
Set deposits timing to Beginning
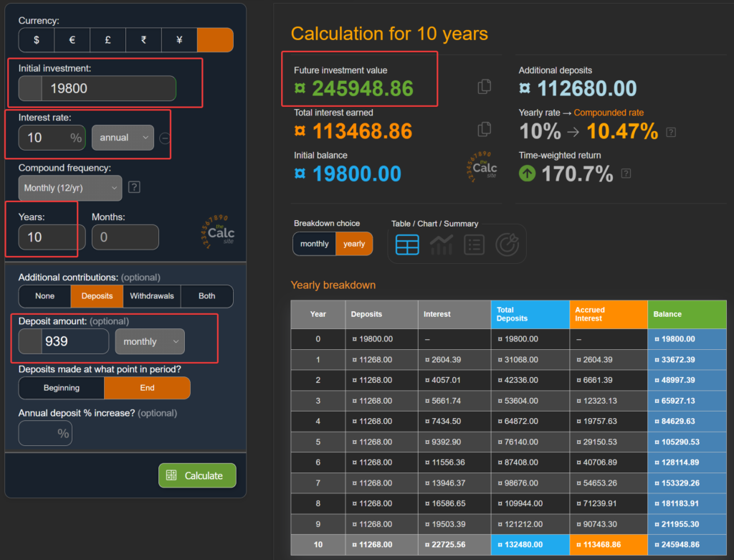(62, 388)
